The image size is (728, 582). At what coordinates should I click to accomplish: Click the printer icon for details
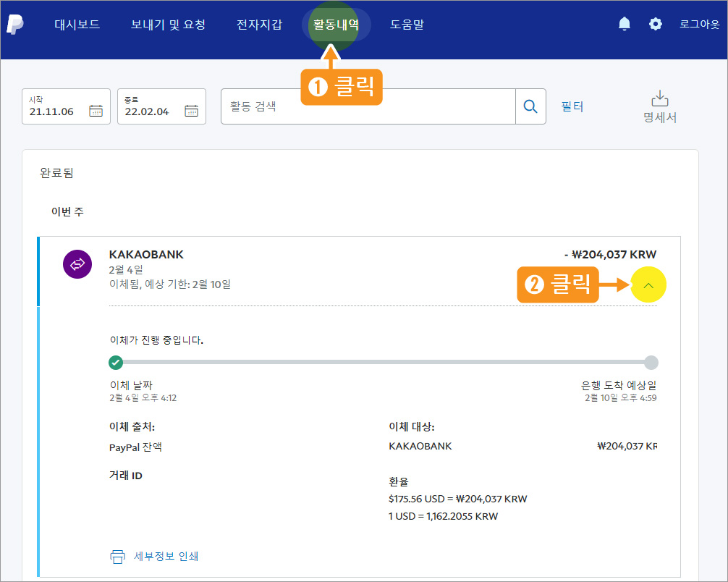(x=117, y=557)
